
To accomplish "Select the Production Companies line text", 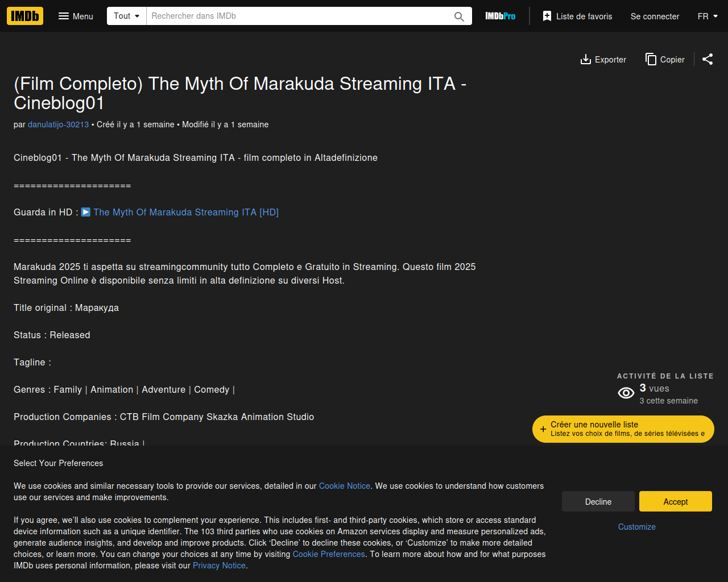I will [x=164, y=417].
